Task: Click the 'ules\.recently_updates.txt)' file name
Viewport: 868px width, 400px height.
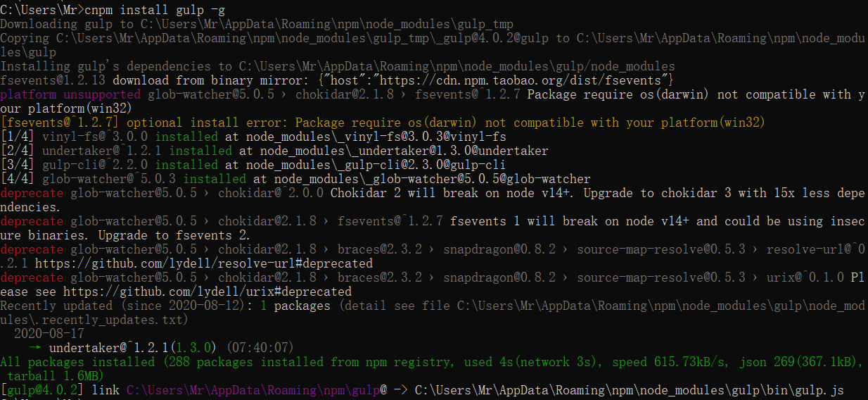Action: click(95, 320)
